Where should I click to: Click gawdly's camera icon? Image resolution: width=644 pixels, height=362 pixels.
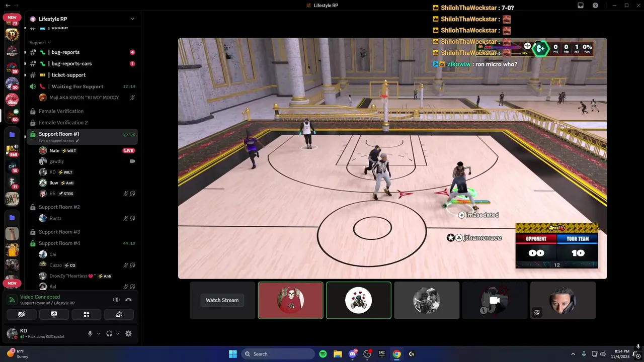(x=132, y=161)
